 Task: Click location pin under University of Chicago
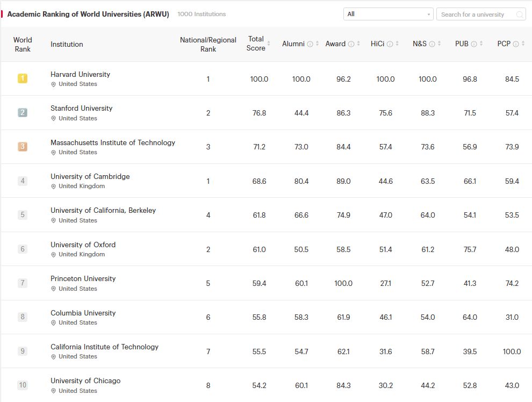[53, 391]
